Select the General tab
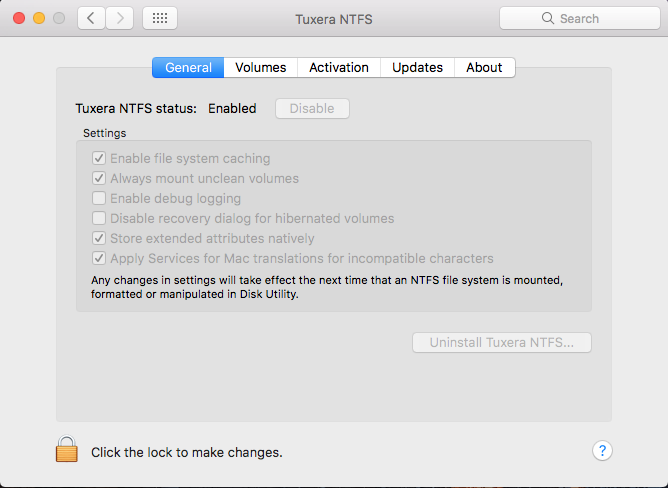This screenshot has width=668, height=488. click(x=188, y=67)
